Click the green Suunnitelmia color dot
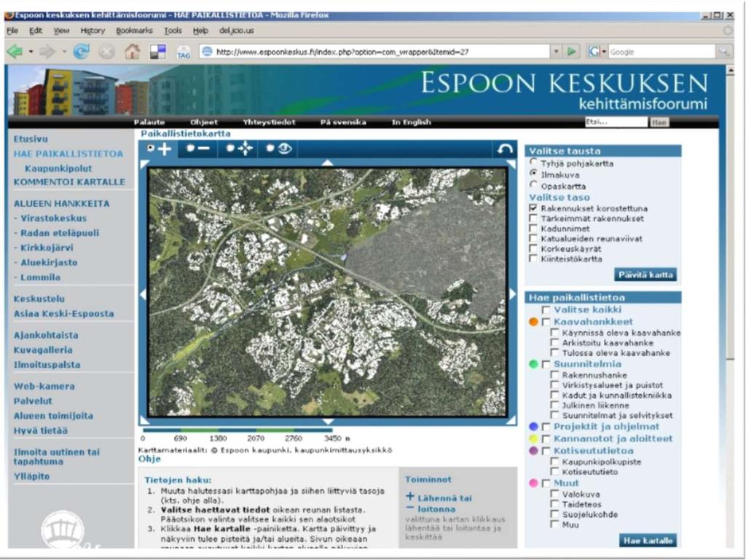Image resolution: width=746 pixels, height=560 pixels. pyautogui.click(x=533, y=364)
